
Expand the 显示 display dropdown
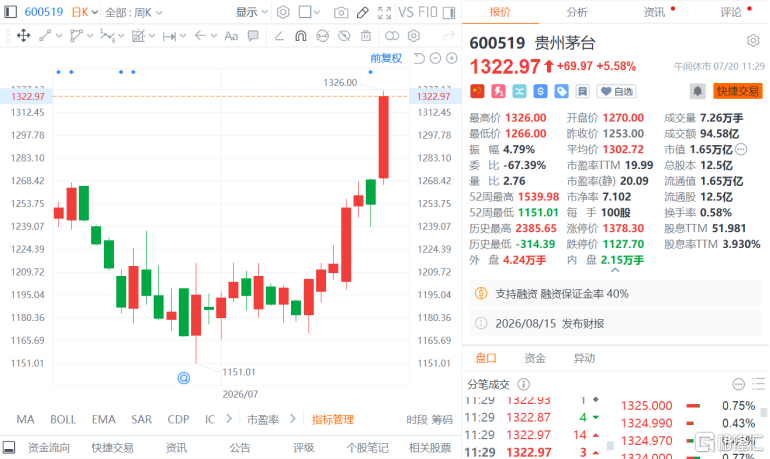click(251, 12)
